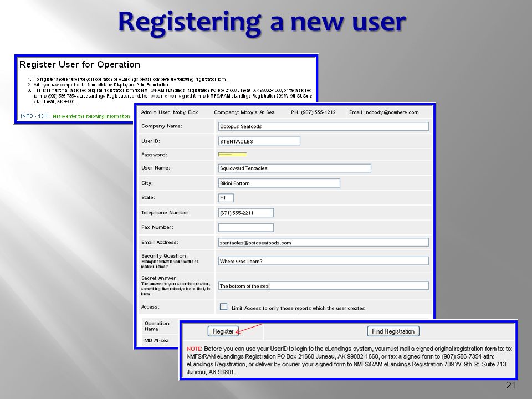This screenshot has height=399, width=532.
Task: Click the 'Admin User: Moby Dick' text
Action: point(170,112)
